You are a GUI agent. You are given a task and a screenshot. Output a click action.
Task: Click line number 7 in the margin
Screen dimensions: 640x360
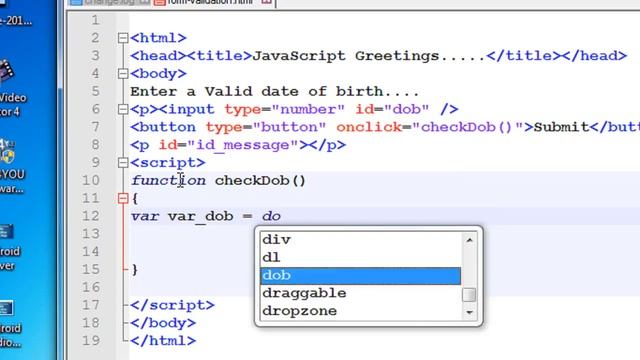coord(96,127)
